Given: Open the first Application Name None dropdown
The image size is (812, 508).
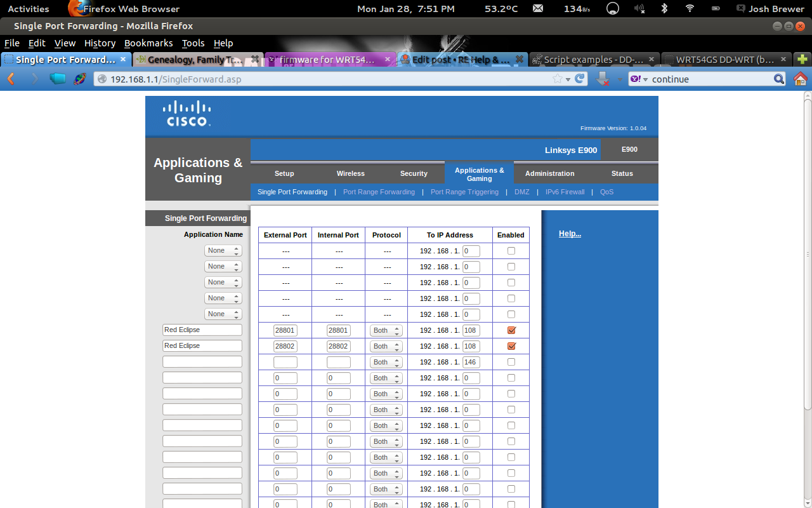Looking at the screenshot, I should (223, 250).
